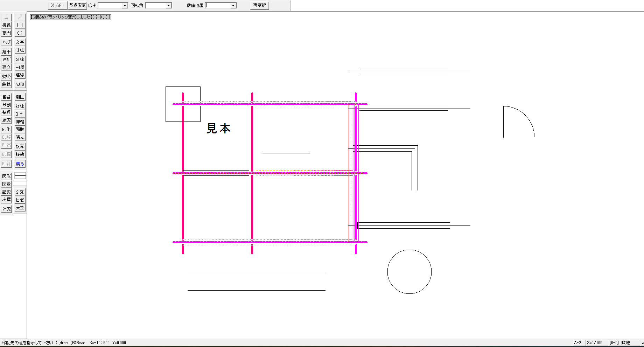Click the line attribute swatch below 戻る

(x=20, y=176)
